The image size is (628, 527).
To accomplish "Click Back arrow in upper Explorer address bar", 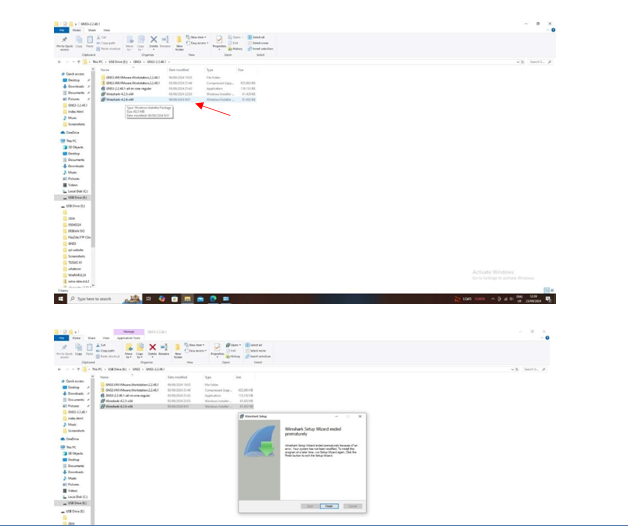I will pyautogui.click(x=59, y=62).
